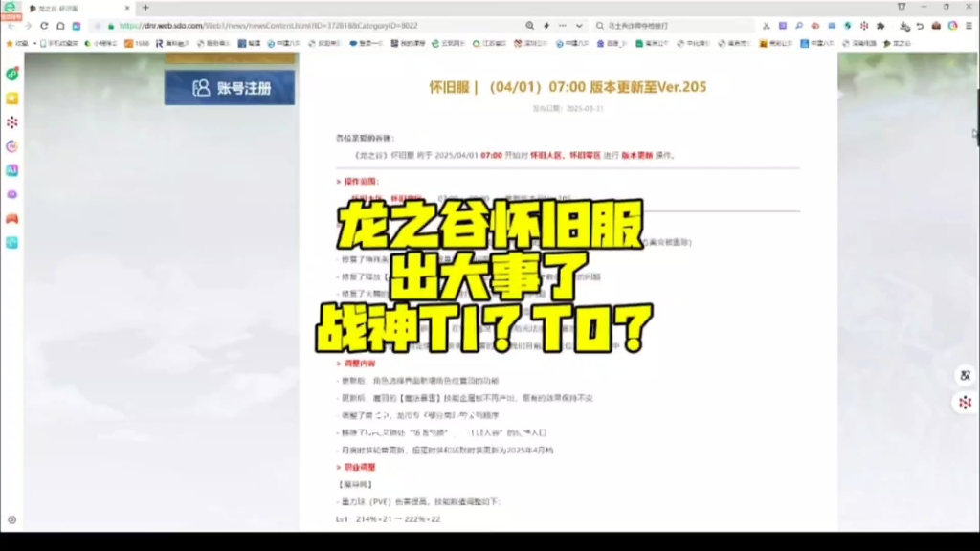Click the magnifier zoom icon in the address bar
Image resolution: width=980 pixels, height=551 pixels.
[530, 26]
